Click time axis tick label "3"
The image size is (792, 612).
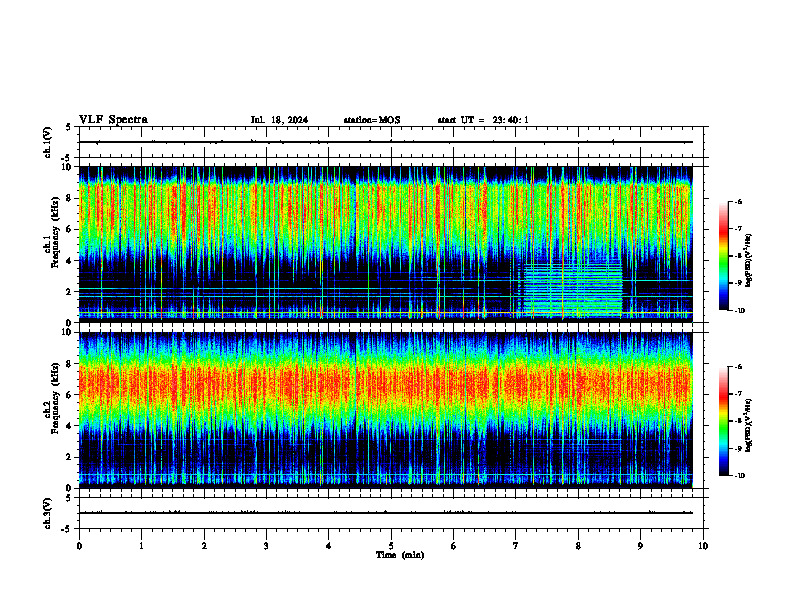coord(266,546)
